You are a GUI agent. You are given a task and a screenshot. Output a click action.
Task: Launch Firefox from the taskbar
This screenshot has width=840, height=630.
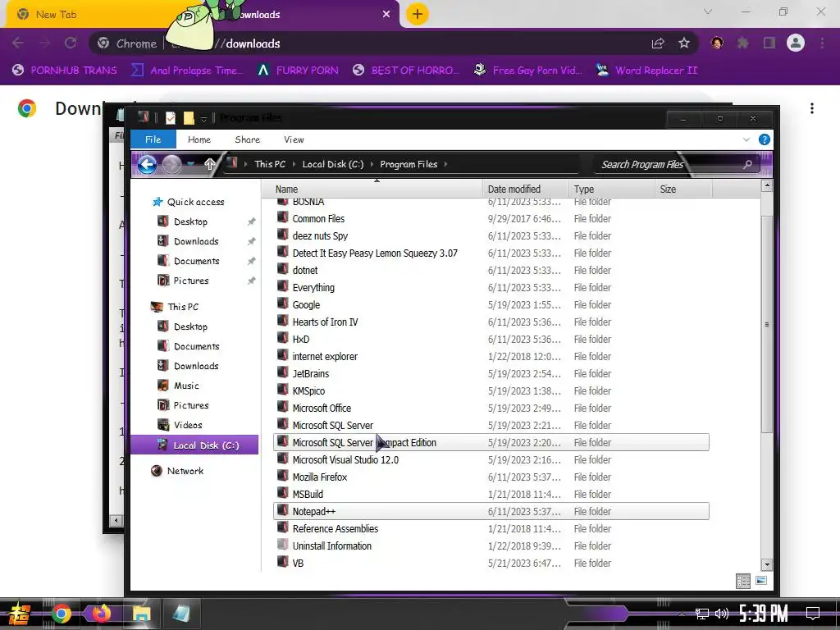pos(101,614)
